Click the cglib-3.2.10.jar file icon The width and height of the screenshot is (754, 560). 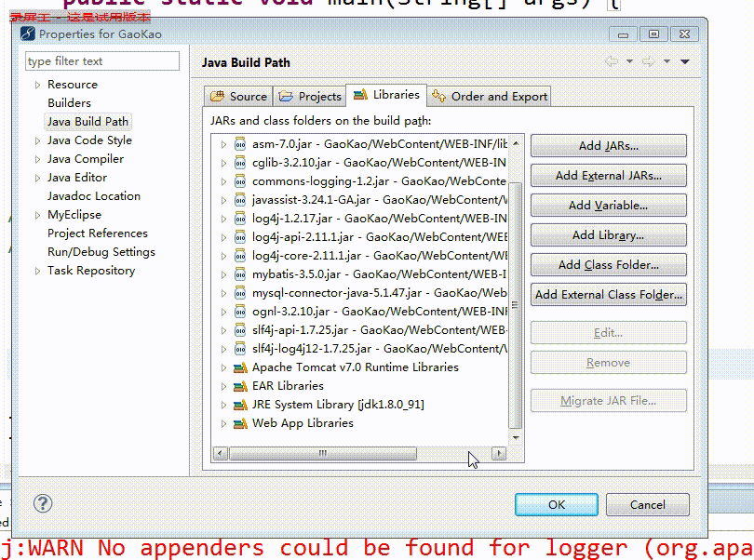click(240, 163)
